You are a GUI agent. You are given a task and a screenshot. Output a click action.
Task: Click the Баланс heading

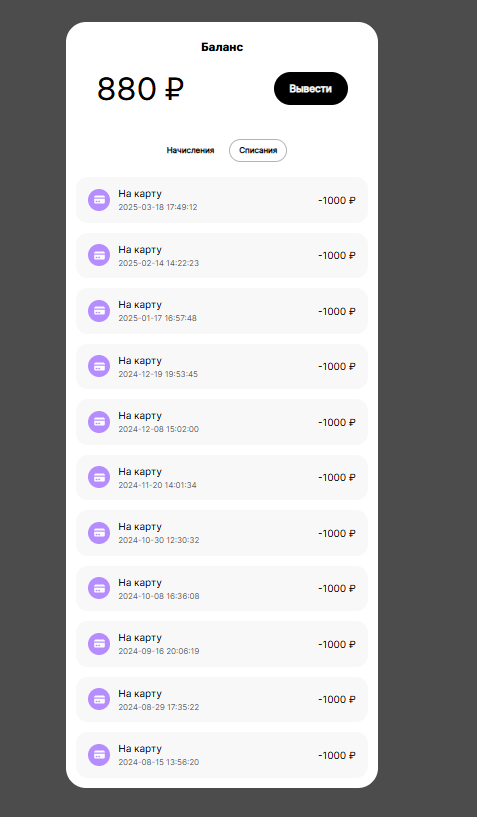[x=222, y=47]
